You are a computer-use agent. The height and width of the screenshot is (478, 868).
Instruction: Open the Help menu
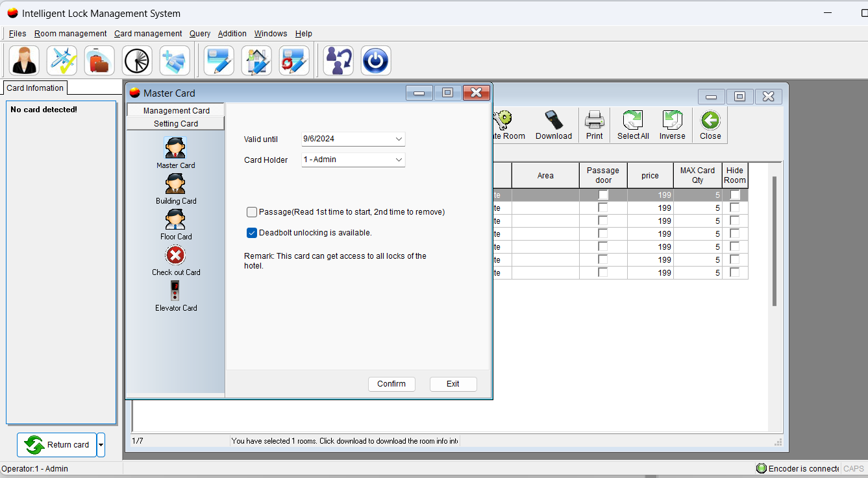[x=304, y=34]
